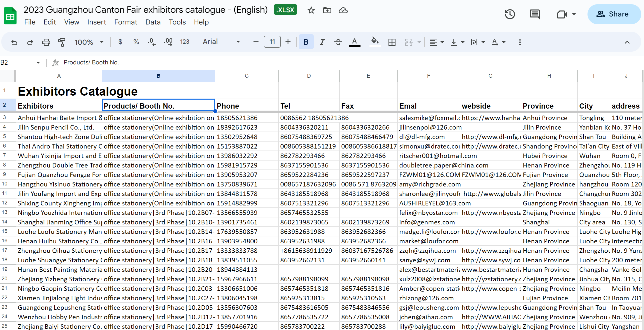Screen dimensions: 644x330
Task: Open the Format menu
Action: click(125, 22)
